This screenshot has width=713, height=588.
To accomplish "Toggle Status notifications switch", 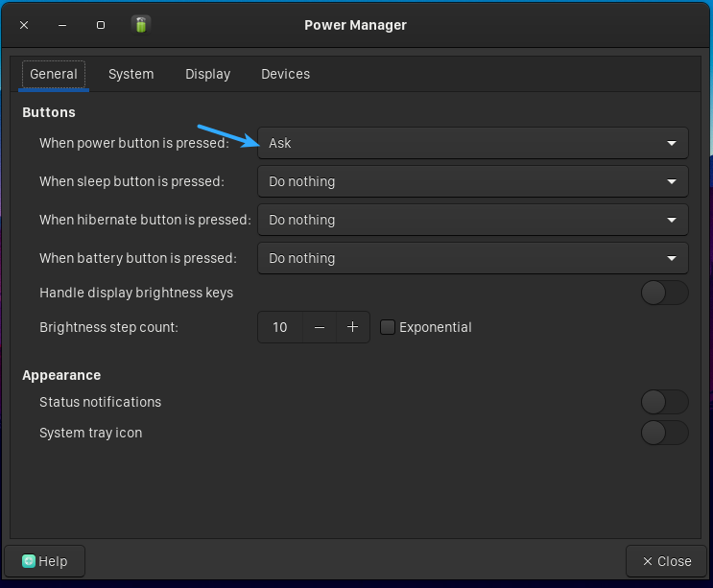I will click(x=664, y=402).
